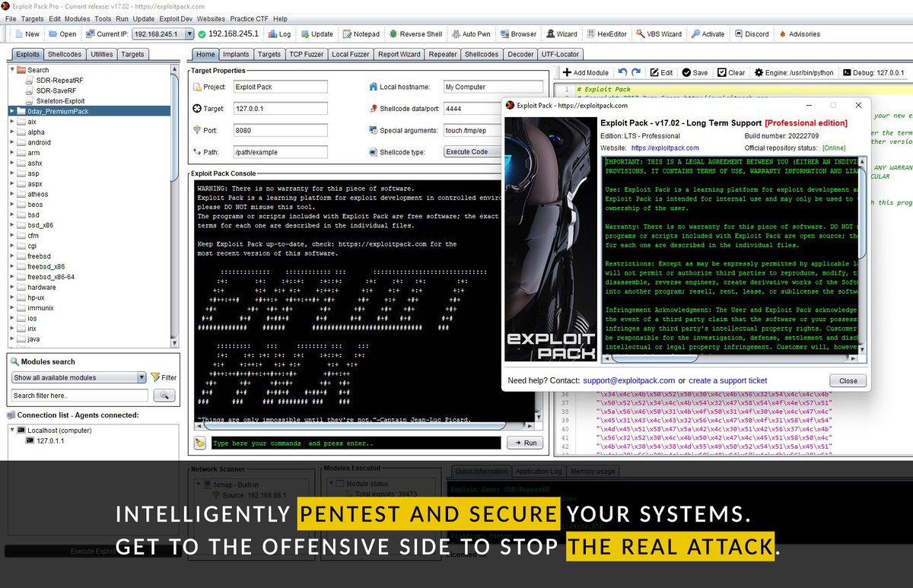913x588 pixels.
Task: Open the Reverse Shell tool
Action: [415, 33]
